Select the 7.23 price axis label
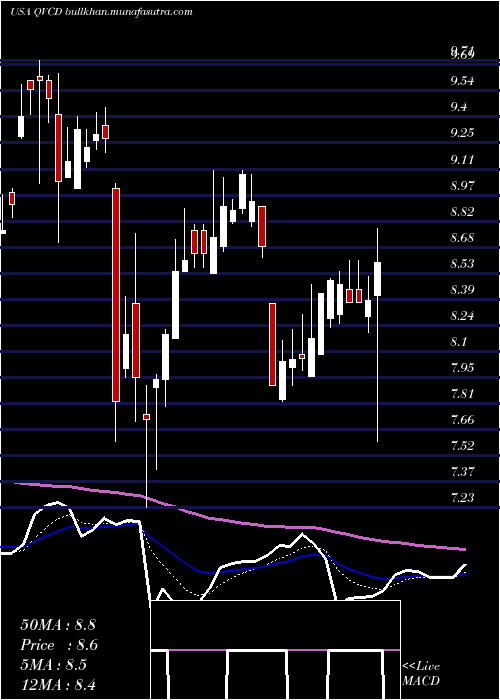 [x=462, y=497]
